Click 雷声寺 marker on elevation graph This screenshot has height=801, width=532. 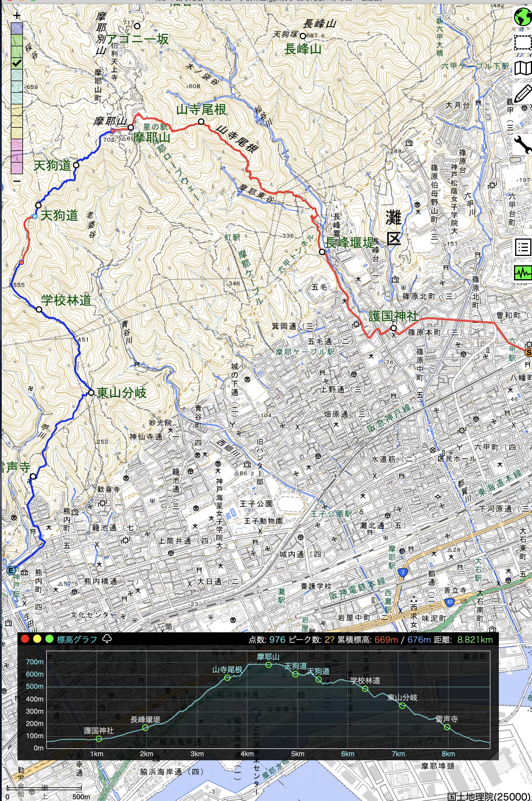pos(447,727)
